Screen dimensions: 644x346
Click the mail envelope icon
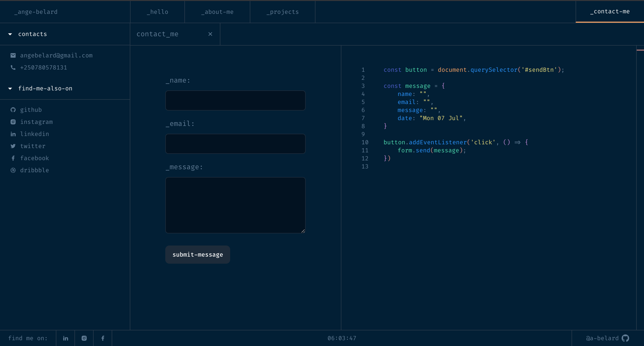click(x=13, y=55)
